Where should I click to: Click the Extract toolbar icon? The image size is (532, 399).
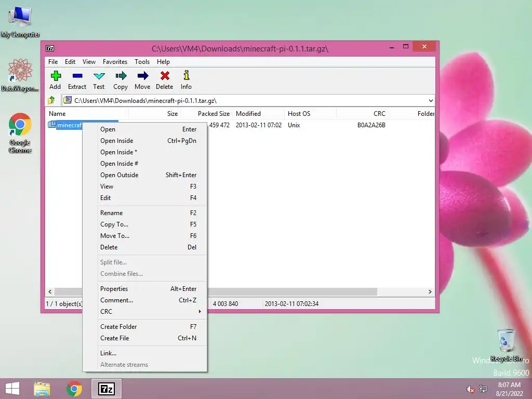77,76
